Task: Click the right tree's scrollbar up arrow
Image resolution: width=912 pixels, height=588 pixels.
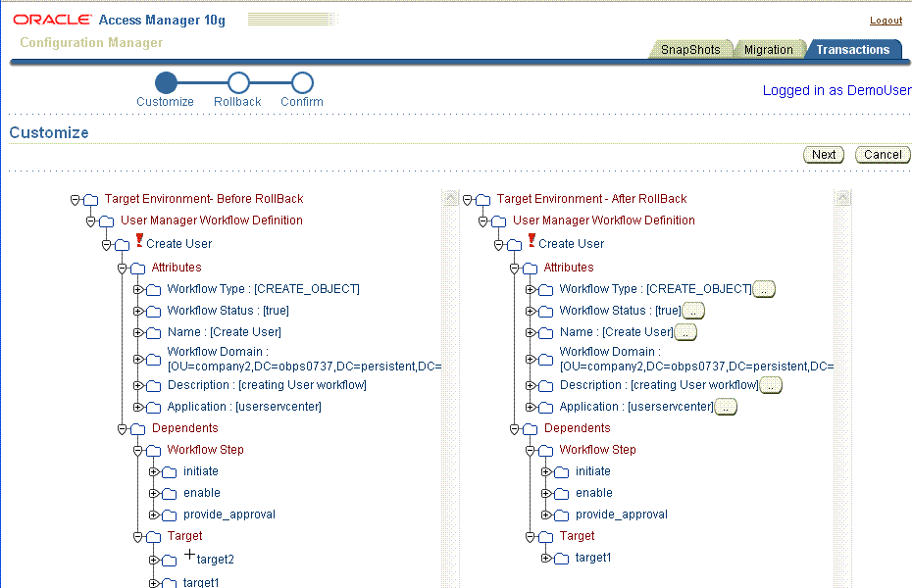Action: coord(843,196)
